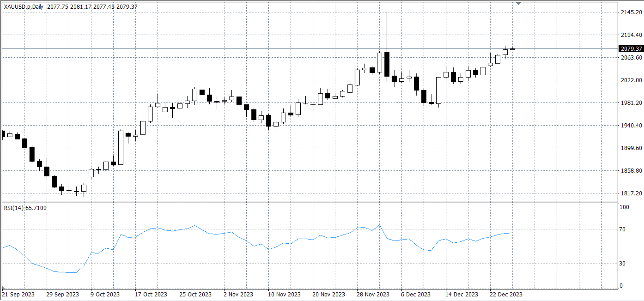Click the 20 Nov 2023 date label

[329, 294]
